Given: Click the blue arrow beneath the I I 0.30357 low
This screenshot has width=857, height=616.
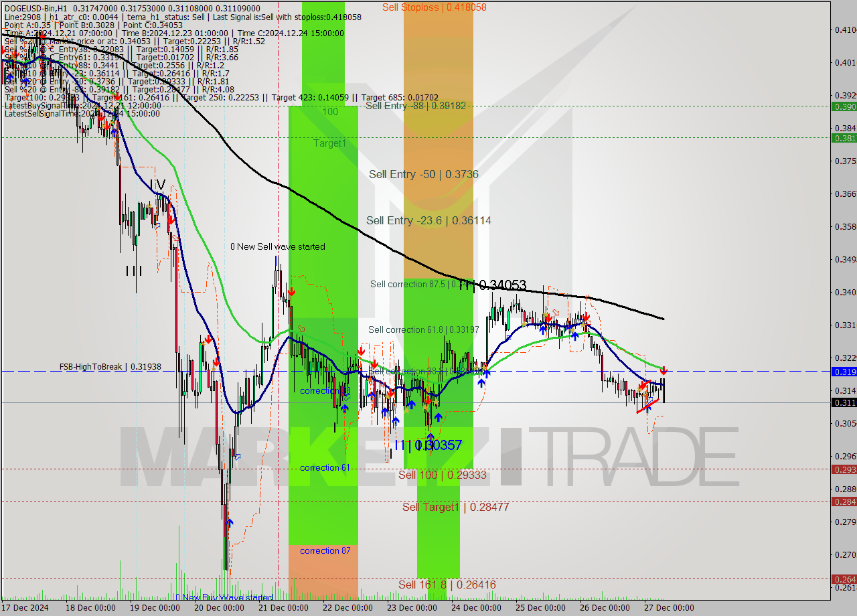Looking at the screenshot, I should pyautogui.click(x=431, y=436).
